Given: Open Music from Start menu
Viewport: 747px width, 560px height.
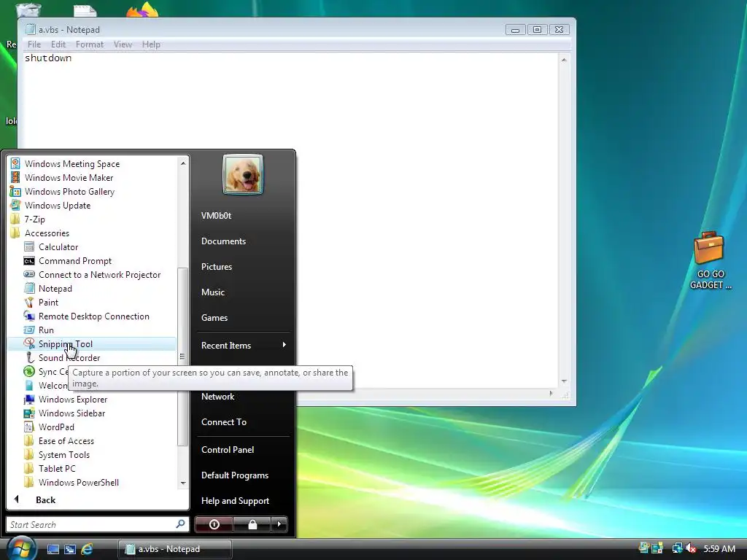Looking at the screenshot, I should 213,292.
